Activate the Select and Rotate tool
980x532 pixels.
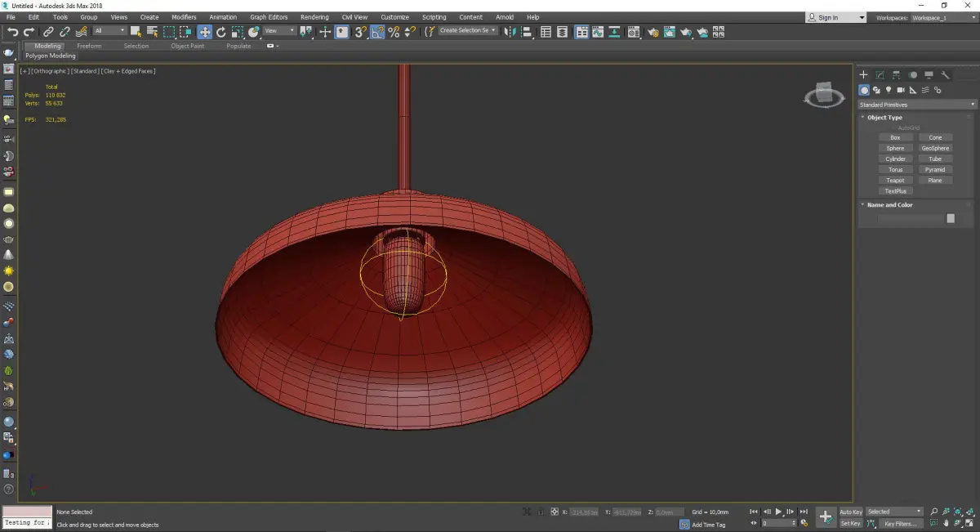[x=220, y=32]
